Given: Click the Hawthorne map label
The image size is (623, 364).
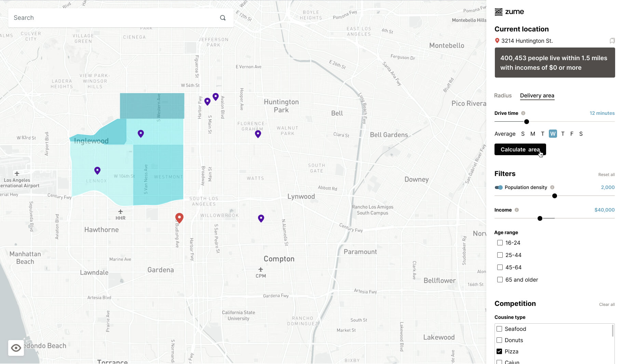Looking at the screenshot, I should pyautogui.click(x=101, y=230).
